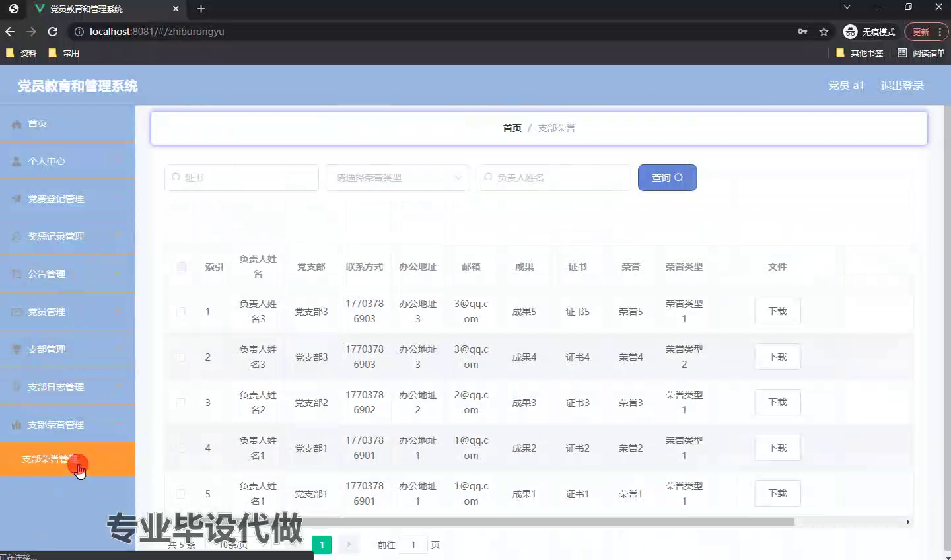951x560 pixels.
Task: Expand 支部日志管理 sidebar menu
Action: (67, 387)
